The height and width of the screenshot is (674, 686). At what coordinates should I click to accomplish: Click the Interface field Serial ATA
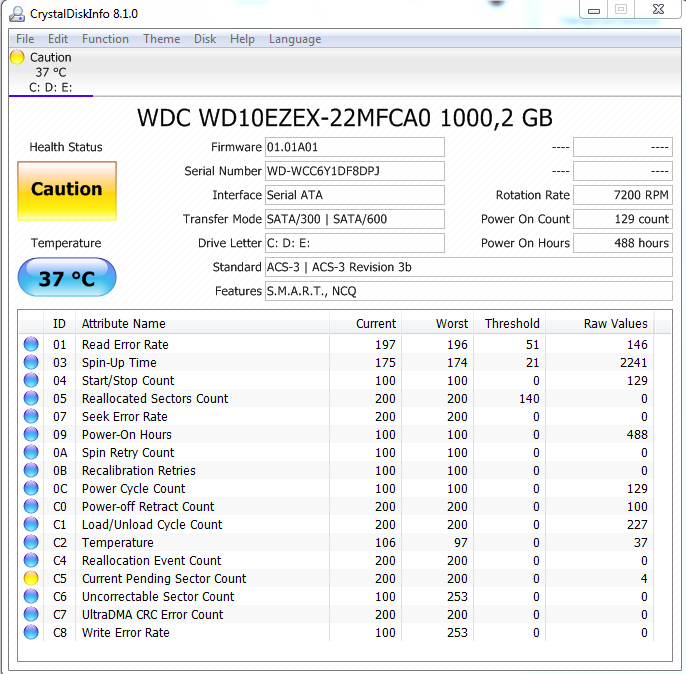(x=355, y=195)
